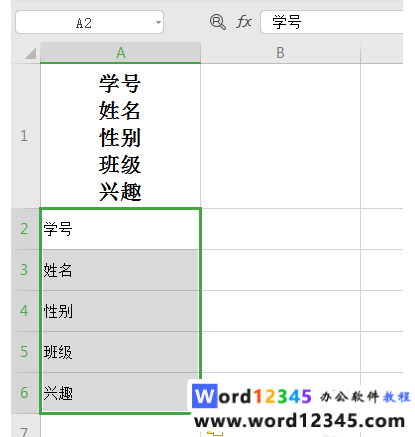Select row 2 header

click(x=26, y=229)
